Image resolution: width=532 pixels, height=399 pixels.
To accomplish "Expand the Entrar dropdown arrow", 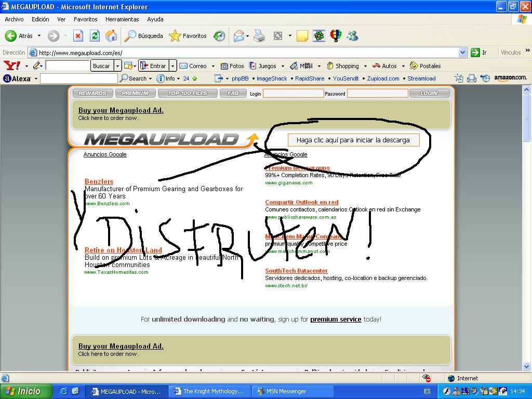I will (172, 66).
